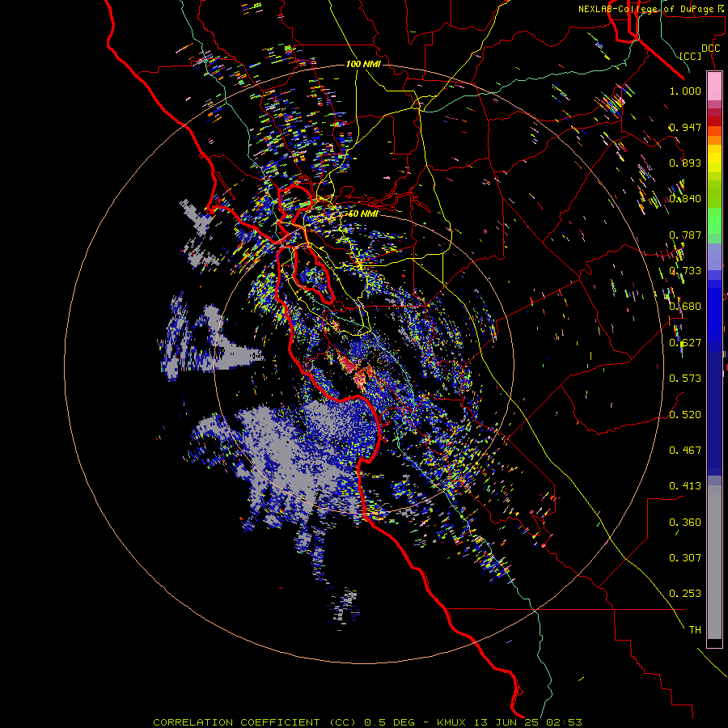Viewport: 728px width, 728px height.
Task: Click the TH threshold label on scale
Action: [x=695, y=630]
